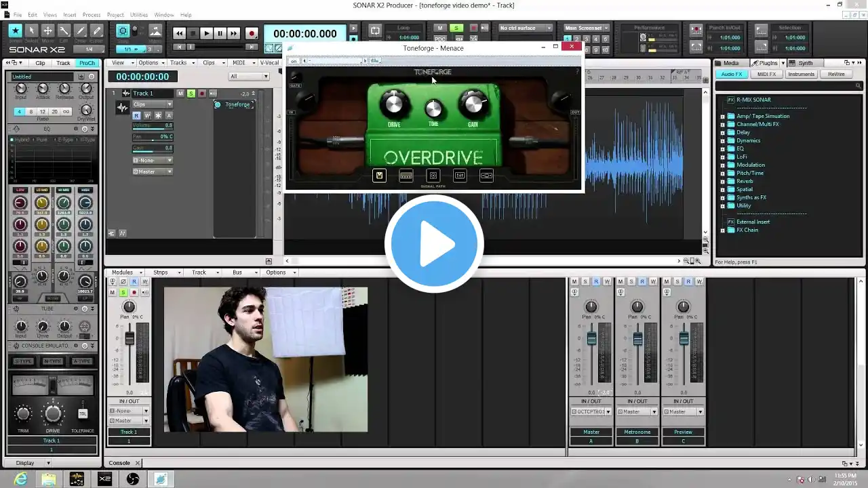Stop playback in the transport
Viewport: 868px width, 488px height.
coord(193,33)
